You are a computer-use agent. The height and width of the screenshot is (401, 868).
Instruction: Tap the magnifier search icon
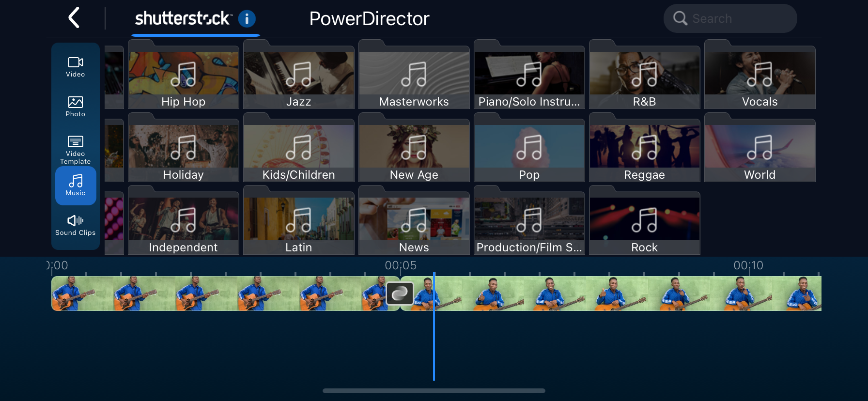tap(680, 18)
